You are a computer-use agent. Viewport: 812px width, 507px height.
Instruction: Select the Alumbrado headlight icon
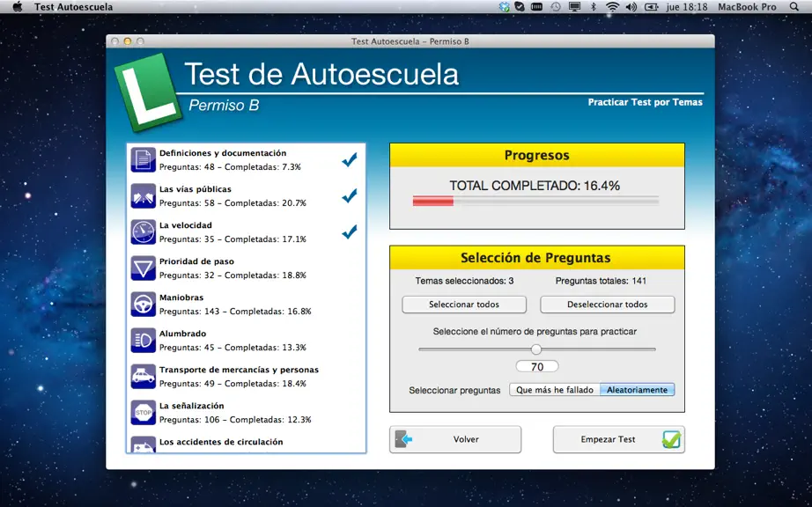(x=143, y=341)
